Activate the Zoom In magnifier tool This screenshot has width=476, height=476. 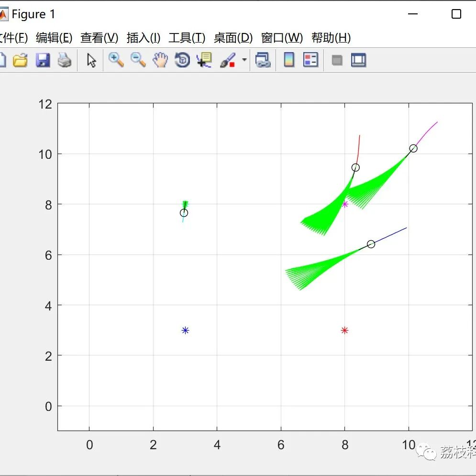click(x=116, y=60)
